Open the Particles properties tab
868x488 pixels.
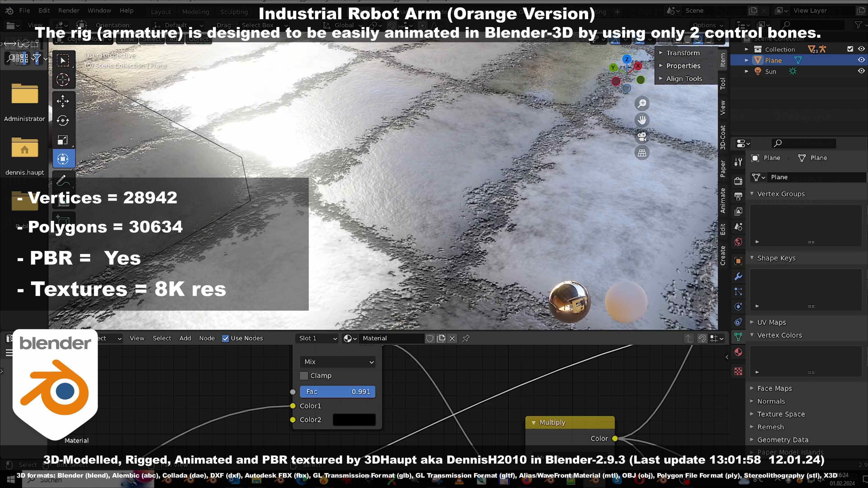pos(738,292)
